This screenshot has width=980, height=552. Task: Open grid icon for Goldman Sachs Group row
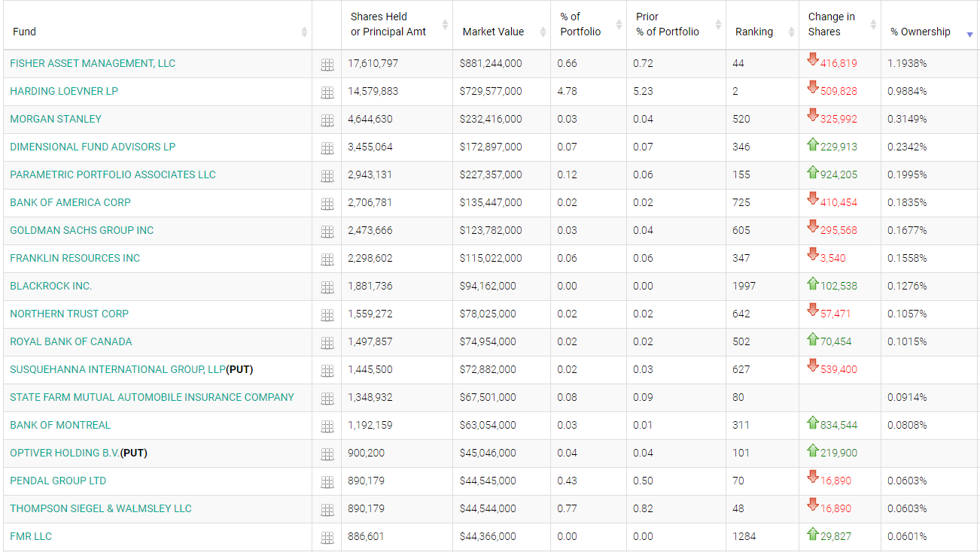coord(327,232)
